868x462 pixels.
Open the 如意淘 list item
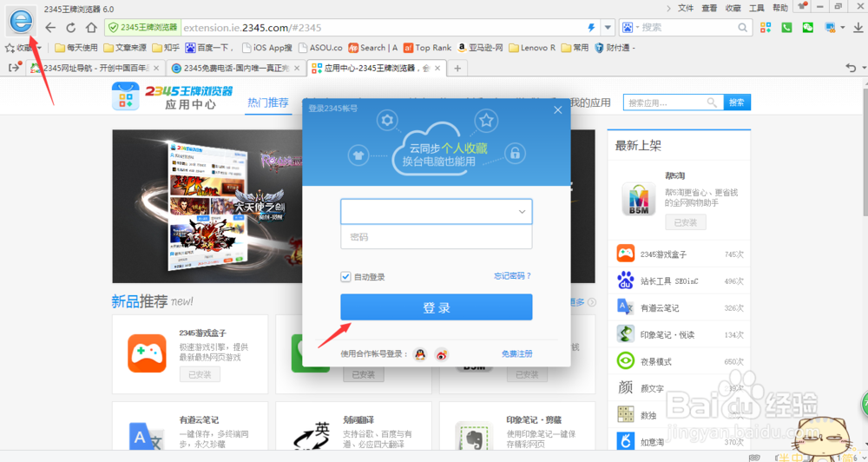tap(680, 441)
